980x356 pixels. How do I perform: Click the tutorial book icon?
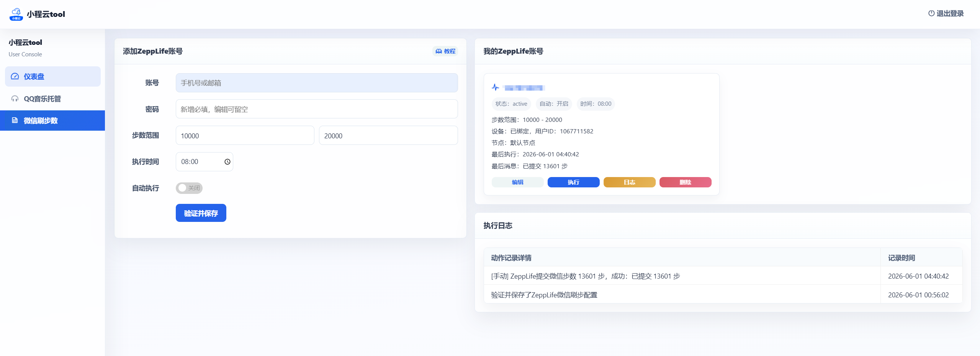coord(438,51)
